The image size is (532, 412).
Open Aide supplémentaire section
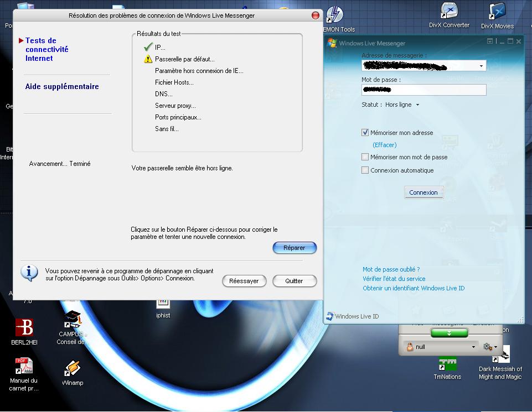pos(62,87)
